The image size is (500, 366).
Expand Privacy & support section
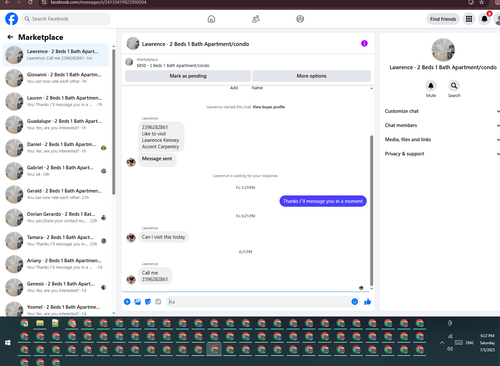442,154
